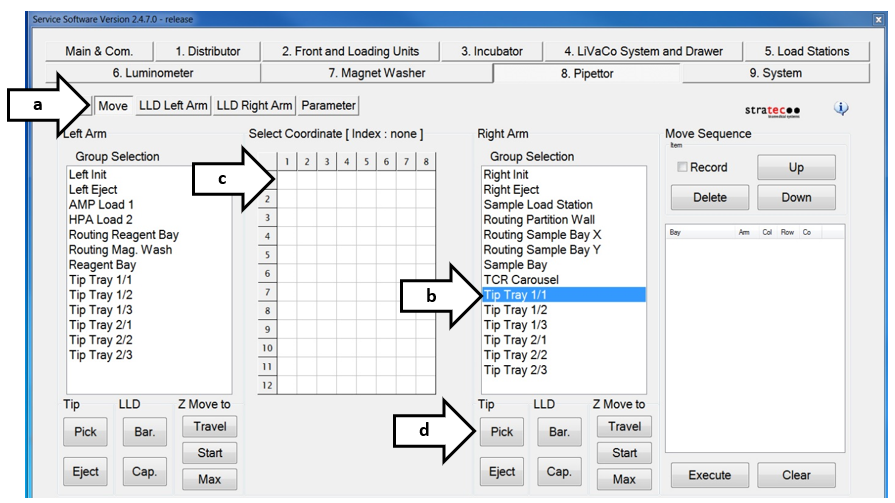Select the LLD Left Arm sub-tab
This screenshot has width=895, height=503.
click(x=173, y=106)
